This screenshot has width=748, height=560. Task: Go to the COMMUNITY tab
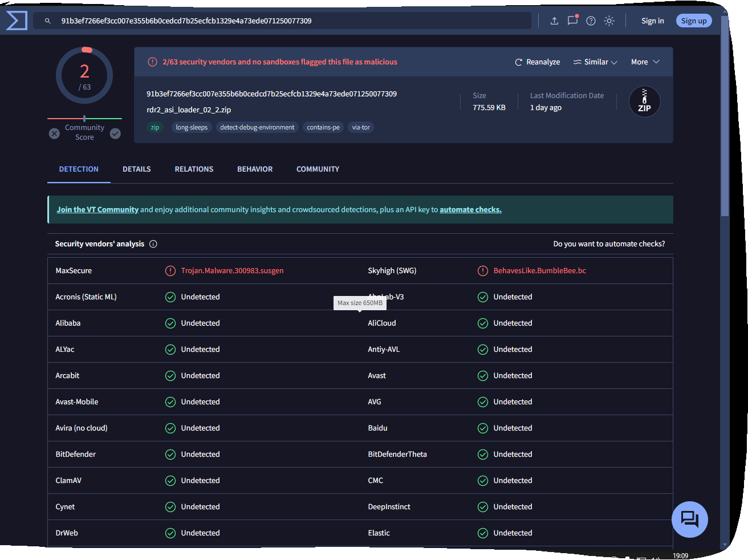318,169
